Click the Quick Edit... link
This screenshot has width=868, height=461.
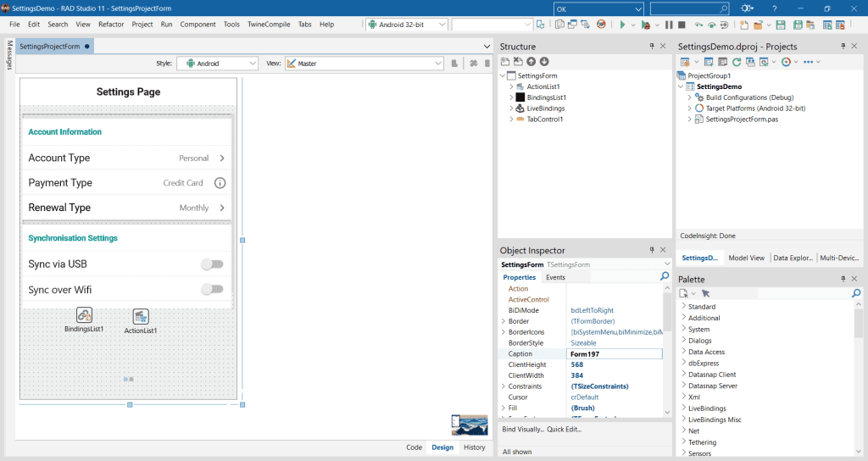point(564,430)
